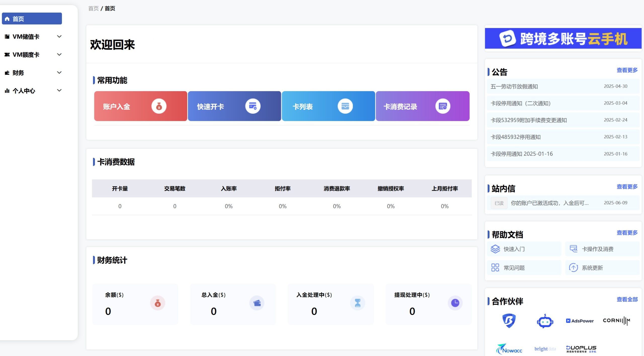Click the VM储值卡 card icon in the sidebar
The image size is (644, 356).
point(7,37)
